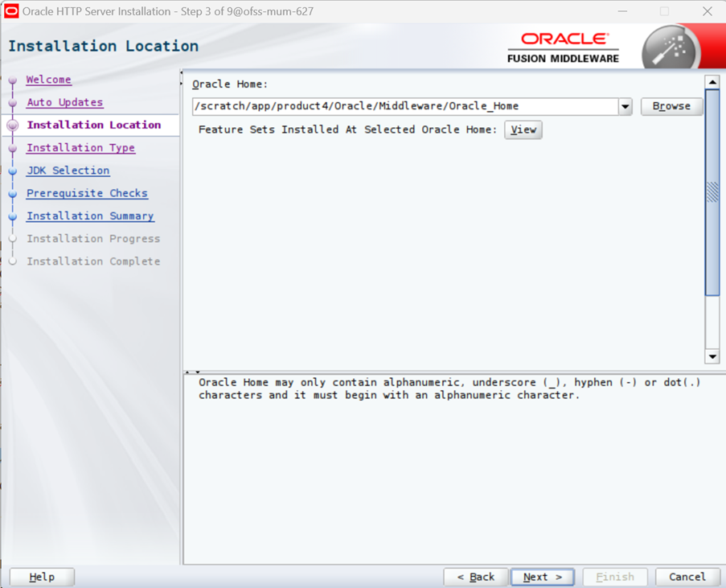Open the Help button
The height and width of the screenshot is (588, 726).
click(42, 578)
